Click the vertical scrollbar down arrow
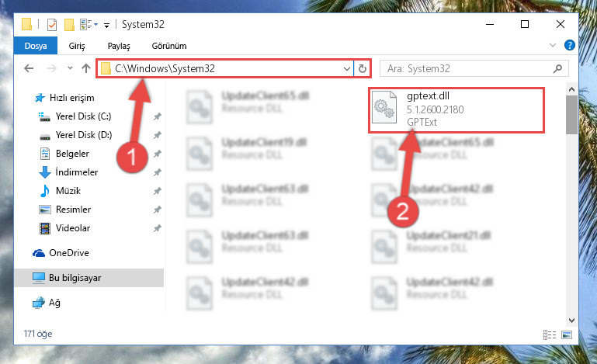597x364 pixels. [x=571, y=321]
